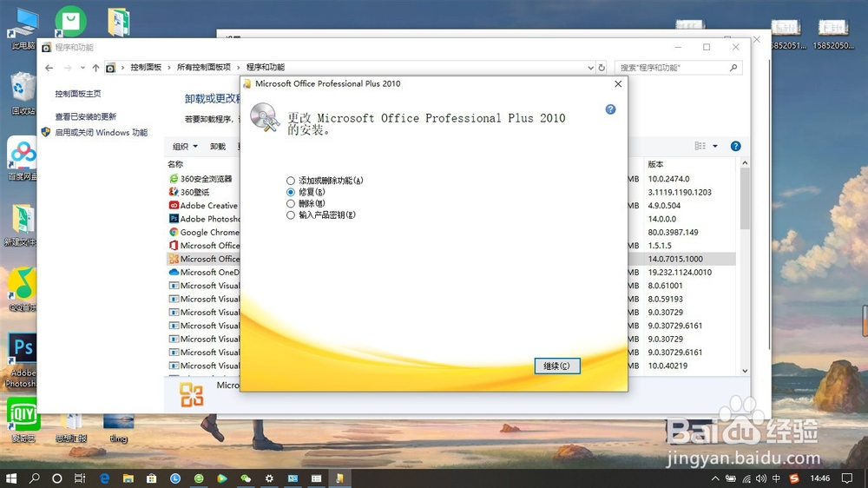The height and width of the screenshot is (488, 868).
Task: Change view layout icon in toolbar
Action: (x=700, y=146)
